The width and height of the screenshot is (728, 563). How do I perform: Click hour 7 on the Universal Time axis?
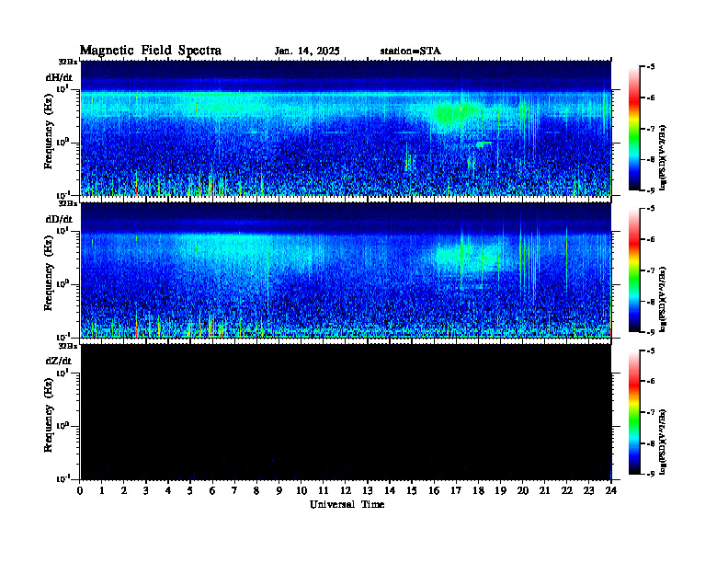234,490
